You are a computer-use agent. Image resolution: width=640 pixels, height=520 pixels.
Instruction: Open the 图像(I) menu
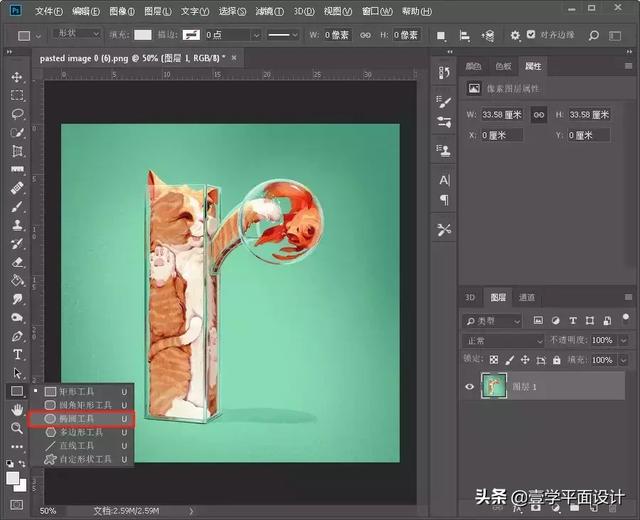point(122,11)
